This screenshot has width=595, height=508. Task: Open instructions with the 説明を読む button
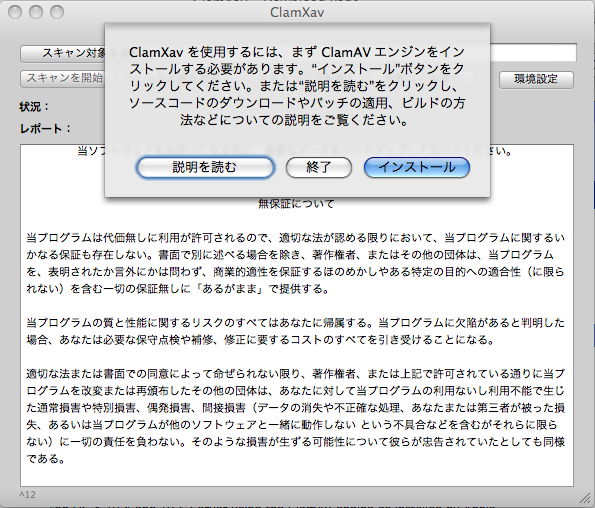pos(205,167)
